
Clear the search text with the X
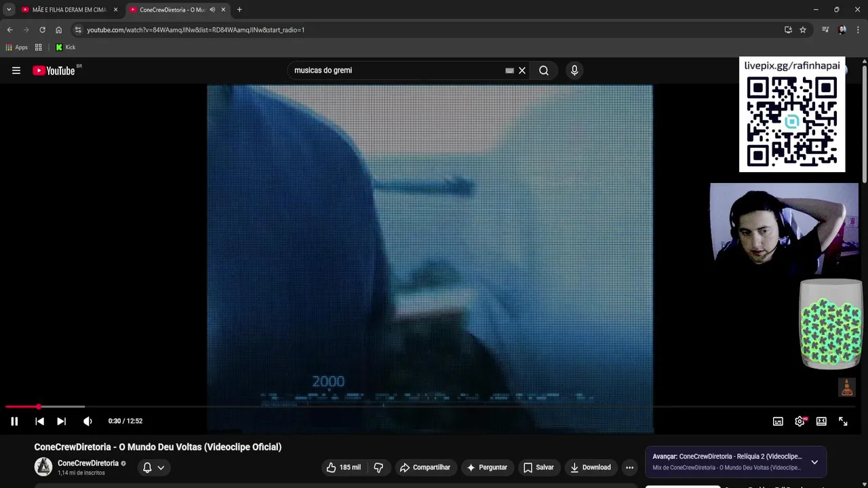pyautogui.click(x=522, y=70)
